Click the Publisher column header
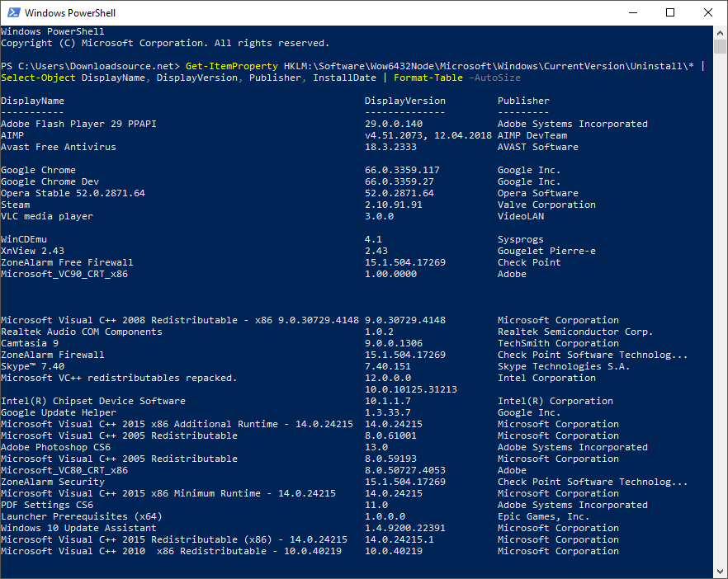 tap(523, 101)
